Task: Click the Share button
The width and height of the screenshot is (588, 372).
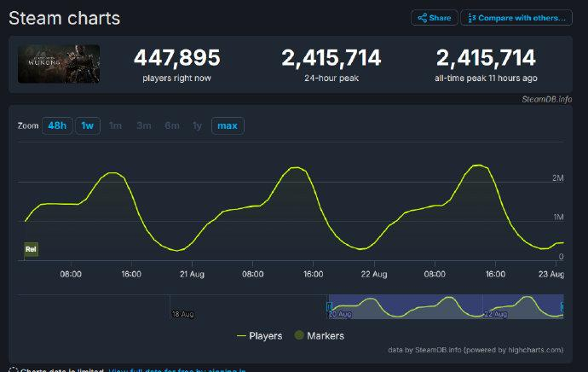Action: click(x=434, y=17)
